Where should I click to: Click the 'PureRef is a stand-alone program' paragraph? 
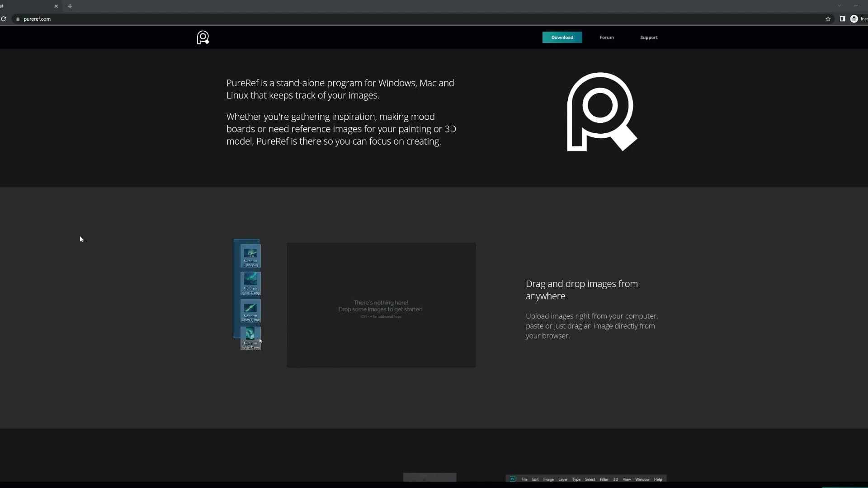340,89
